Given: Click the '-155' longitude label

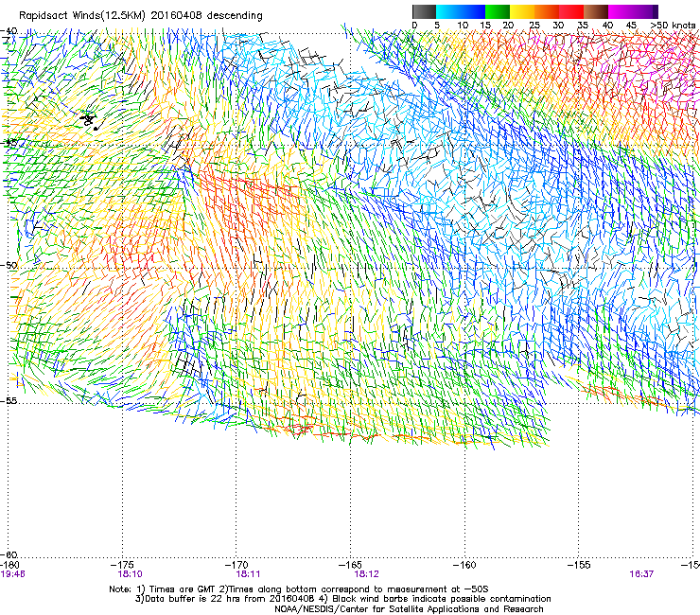Looking at the screenshot, I should [x=579, y=565].
